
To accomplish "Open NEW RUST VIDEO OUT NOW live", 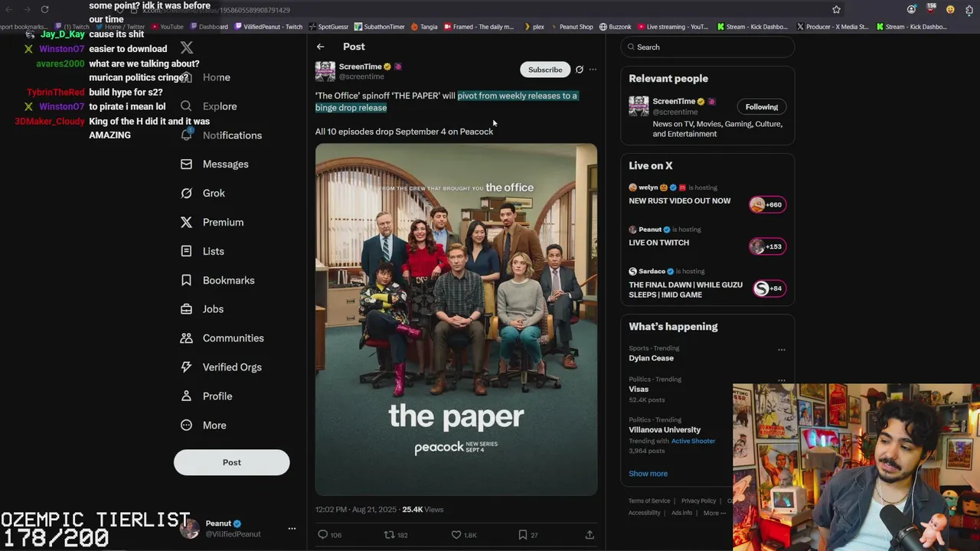I will click(680, 201).
